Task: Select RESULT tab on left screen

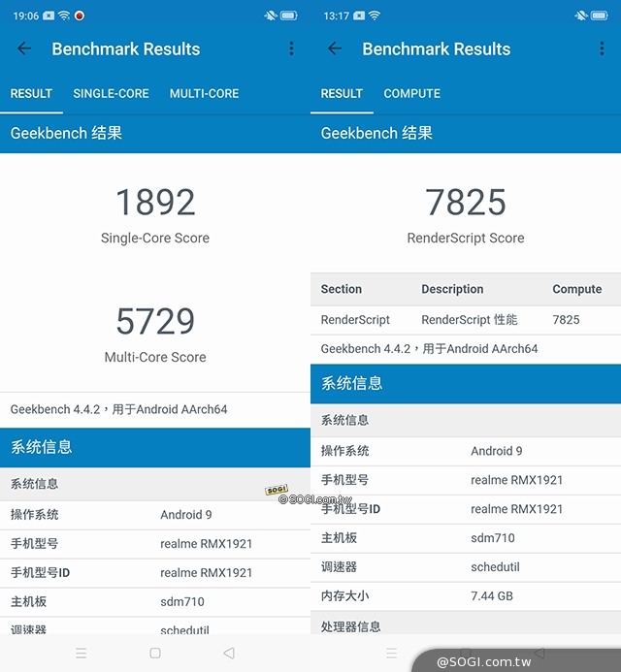Action: 31,93
